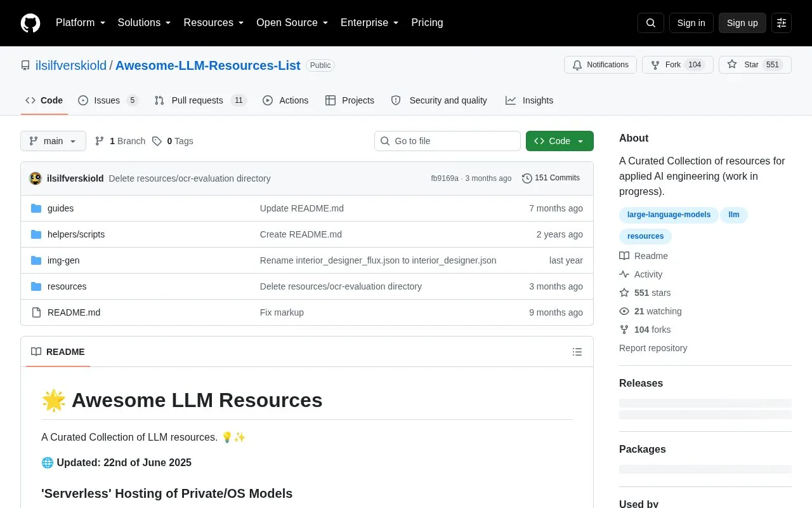Screen dimensions: 812x508
Task: Expand the Platform menu
Action: pyautogui.click(x=81, y=23)
